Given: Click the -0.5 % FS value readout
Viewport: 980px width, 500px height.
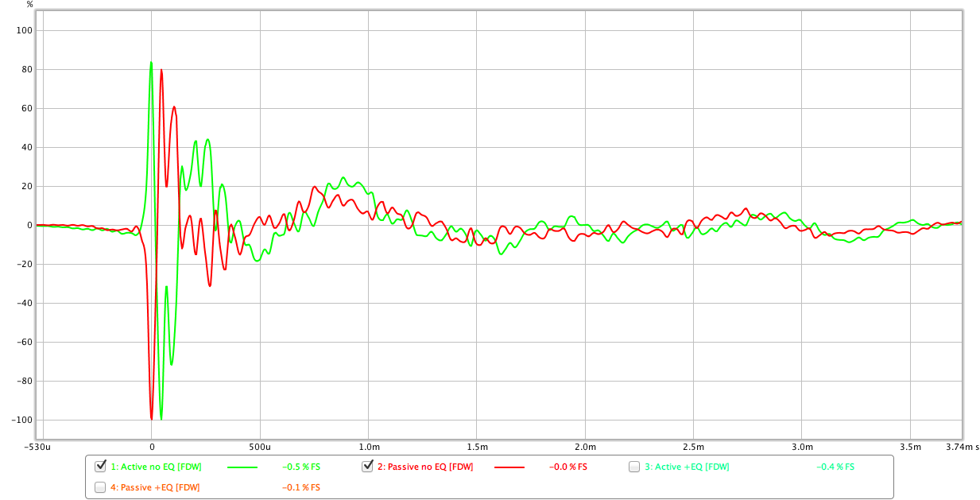Looking at the screenshot, I should [302, 467].
